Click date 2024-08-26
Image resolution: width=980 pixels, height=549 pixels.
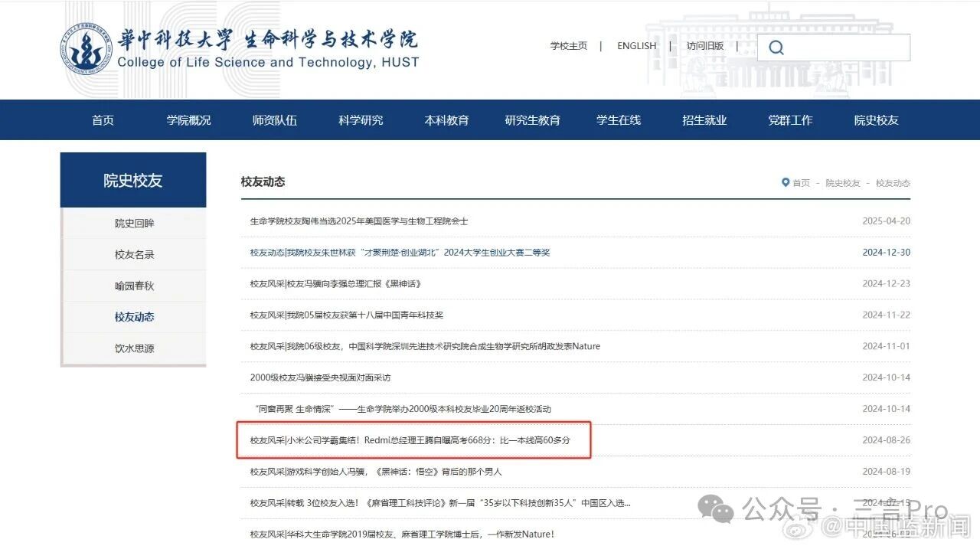[887, 440]
